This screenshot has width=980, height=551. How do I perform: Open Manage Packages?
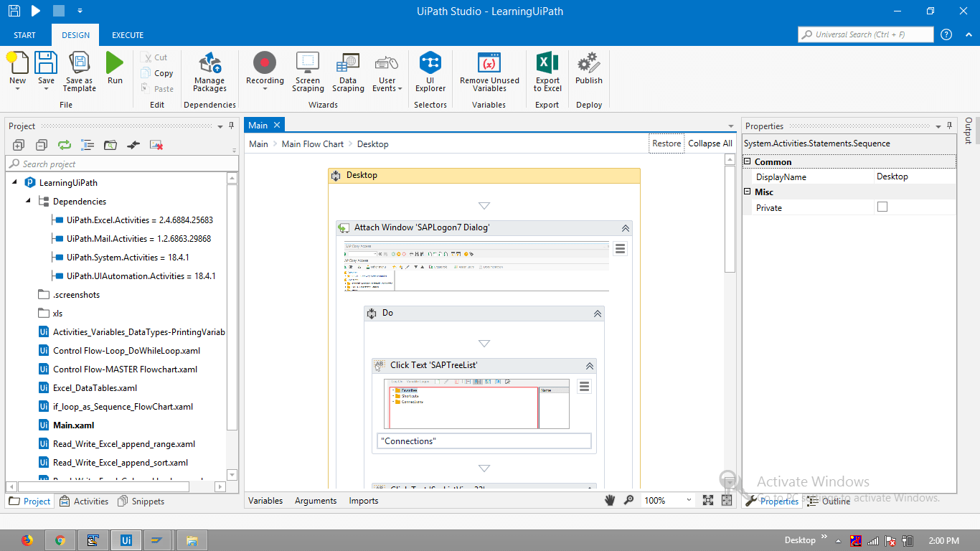click(x=209, y=72)
